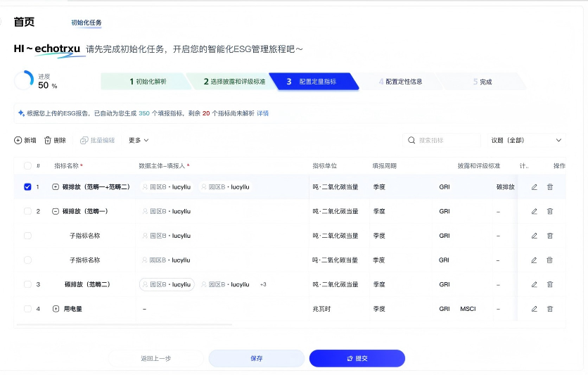Image resolution: width=588 pixels, height=375 pixels.
Task: Delete row 1 using its trash icon
Action: pyautogui.click(x=550, y=187)
